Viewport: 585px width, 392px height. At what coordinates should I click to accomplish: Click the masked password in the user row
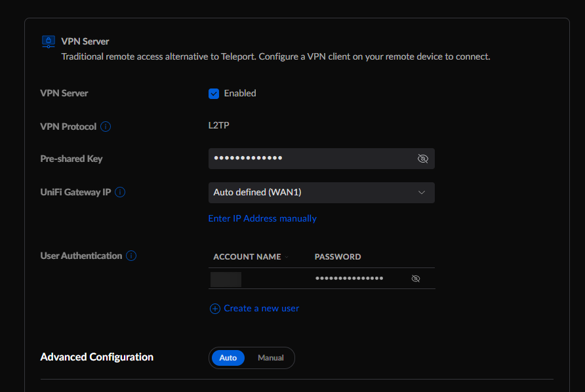[x=349, y=279]
